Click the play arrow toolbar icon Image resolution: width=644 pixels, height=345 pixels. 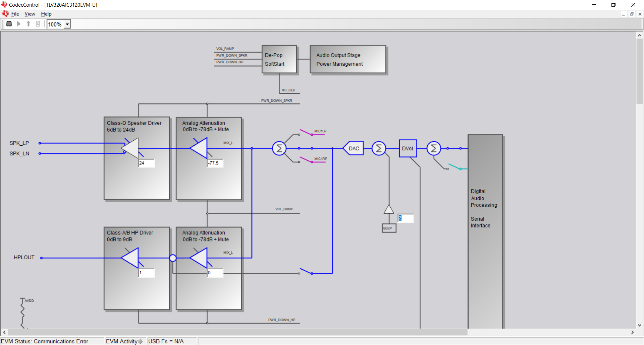pos(19,24)
